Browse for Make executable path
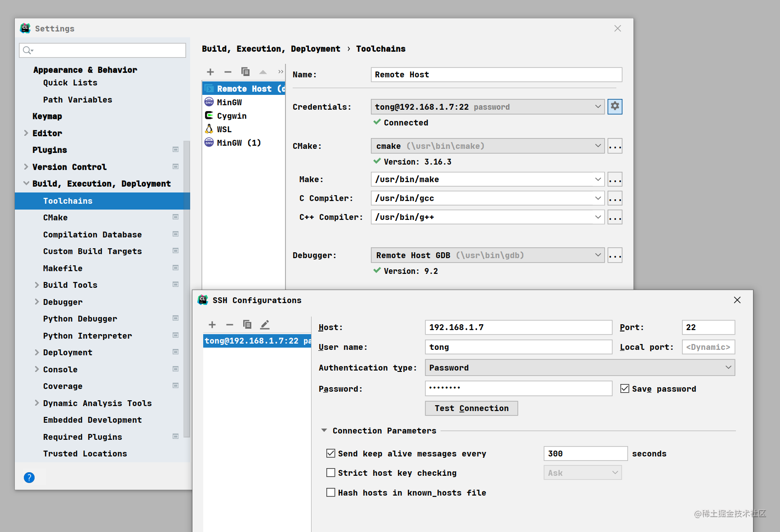 (x=615, y=179)
